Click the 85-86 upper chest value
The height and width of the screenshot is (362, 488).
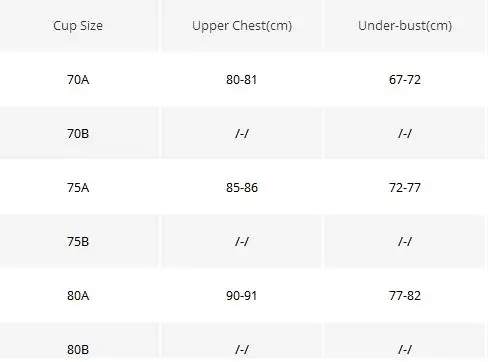[x=242, y=188]
